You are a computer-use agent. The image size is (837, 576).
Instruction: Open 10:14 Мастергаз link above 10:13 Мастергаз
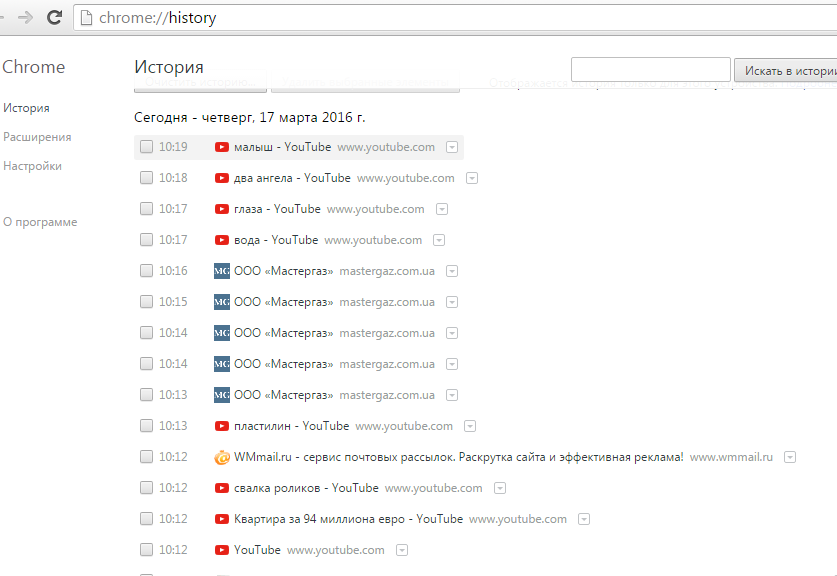(x=283, y=364)
